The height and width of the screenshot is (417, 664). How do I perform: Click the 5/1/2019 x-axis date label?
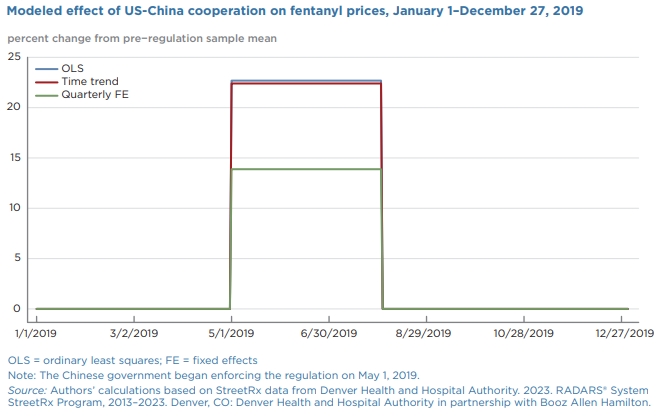230,332
